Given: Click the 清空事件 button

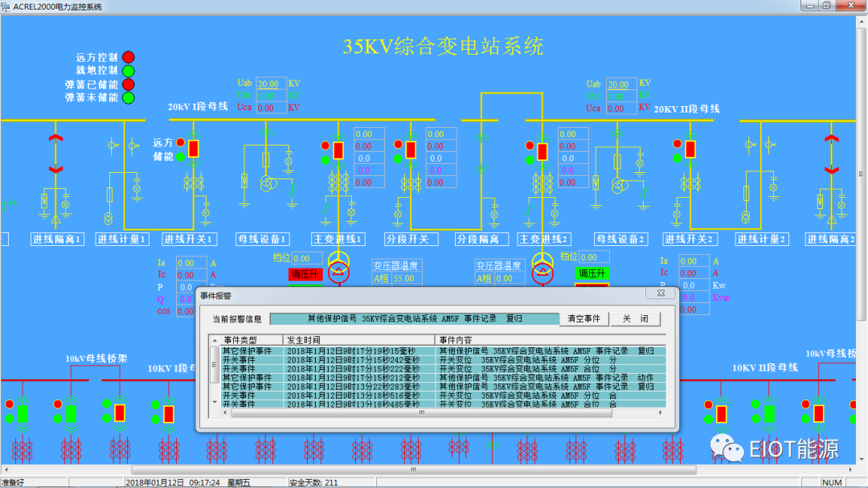Looking at the screenshot, I should point(583,319).
